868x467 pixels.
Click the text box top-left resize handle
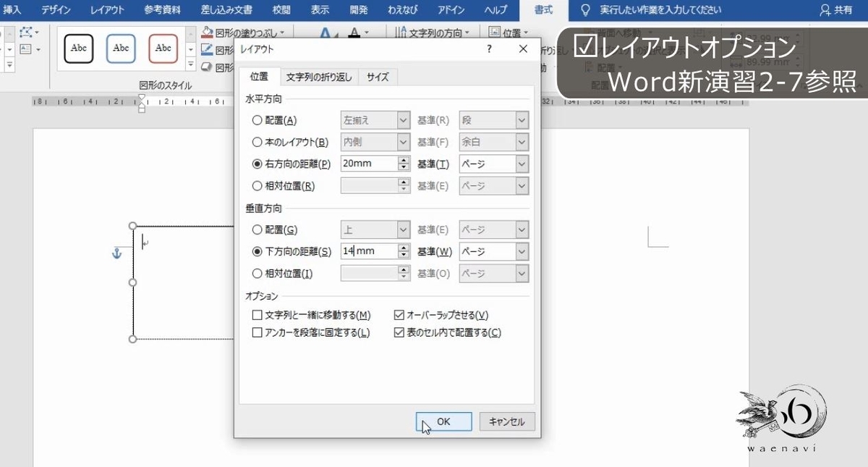(132, 226)
